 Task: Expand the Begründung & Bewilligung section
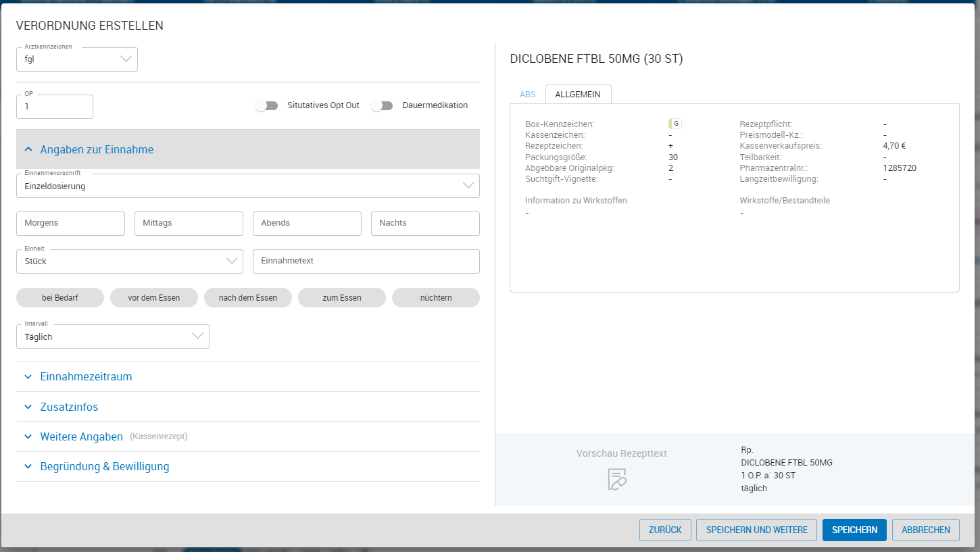coord(105,466)
